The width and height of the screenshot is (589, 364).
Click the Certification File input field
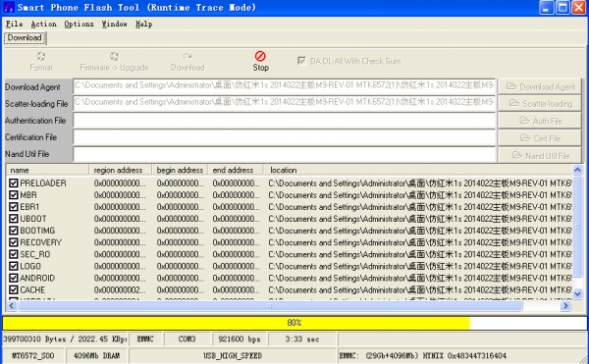point(285,137)
